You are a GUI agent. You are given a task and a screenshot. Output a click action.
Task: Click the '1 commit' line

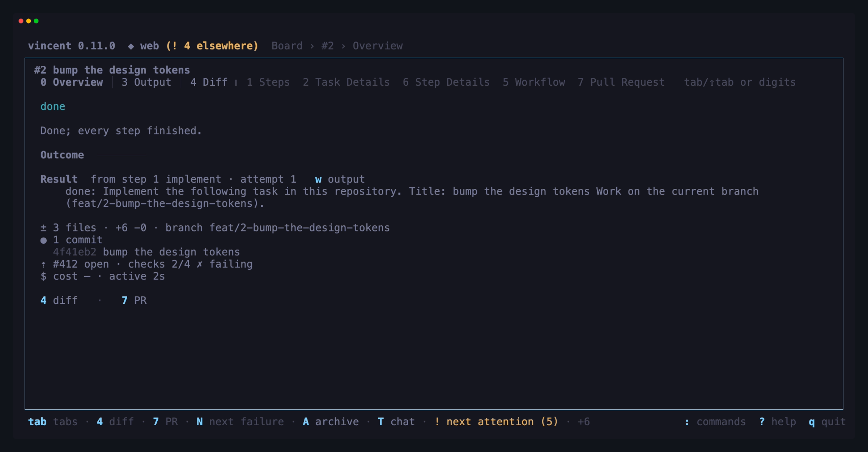tap(72, 240)
